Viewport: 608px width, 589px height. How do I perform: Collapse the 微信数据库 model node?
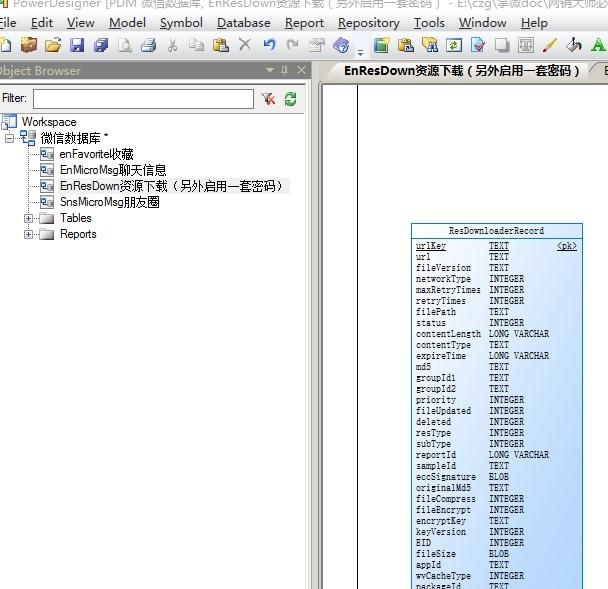[x=10, y=138]
